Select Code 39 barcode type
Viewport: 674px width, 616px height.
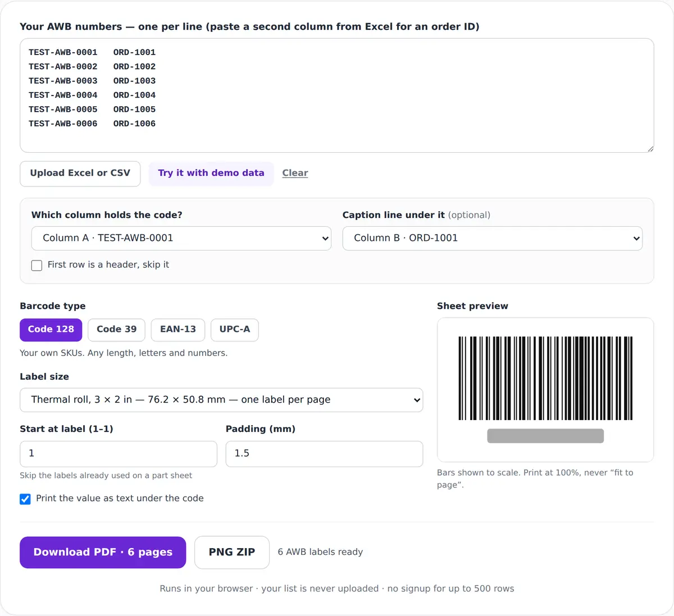[x=116, y=330]
